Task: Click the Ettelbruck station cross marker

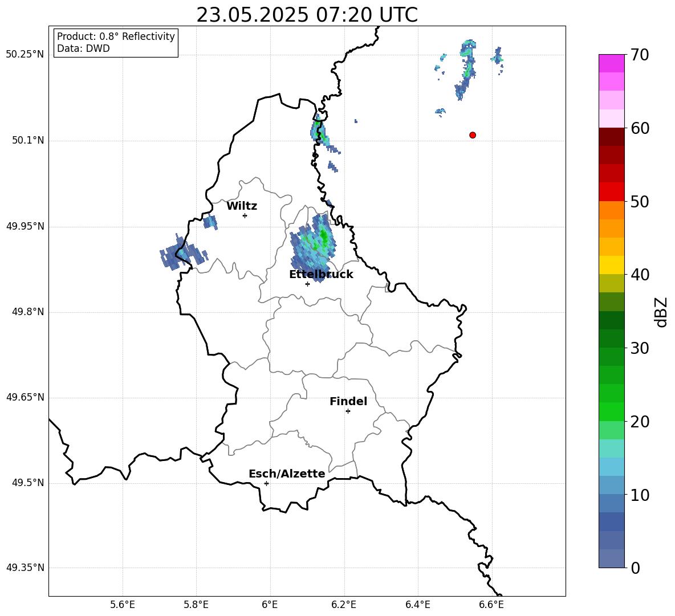Action: (307, 284)
